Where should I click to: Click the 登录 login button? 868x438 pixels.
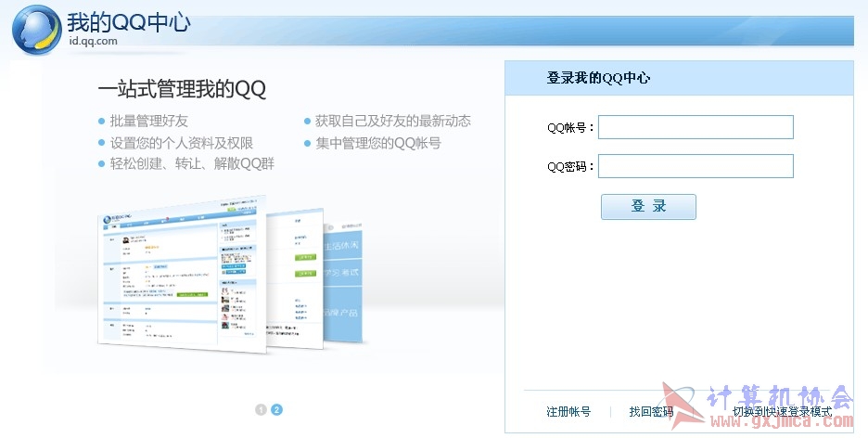click(648, 207)
